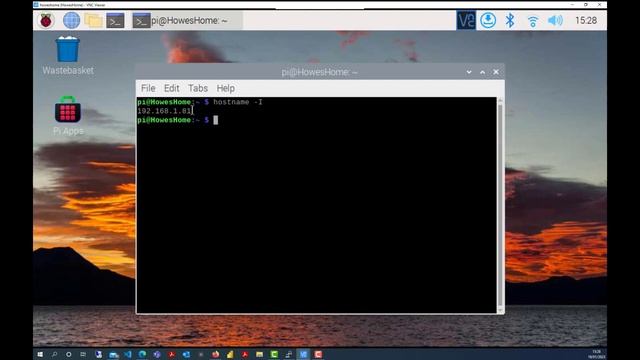
Task: Open the terminal Tabs menu
Action: (x=198, y=88)
